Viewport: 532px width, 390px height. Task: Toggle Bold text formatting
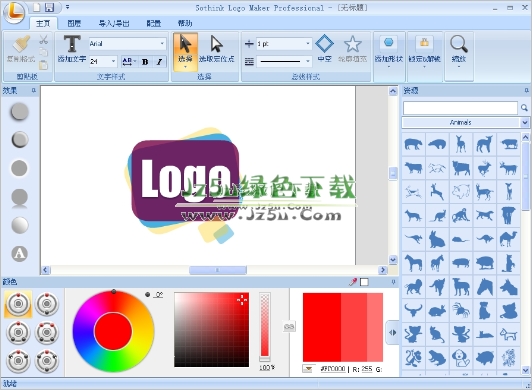(x=145, y=62)
